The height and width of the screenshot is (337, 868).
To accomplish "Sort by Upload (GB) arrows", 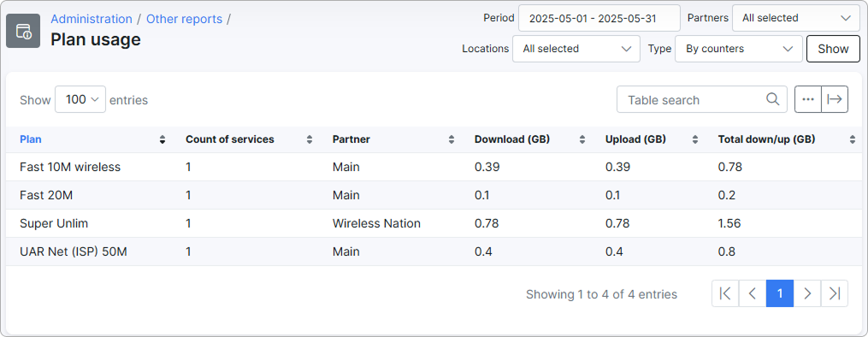I will pyautogui.click(x=695, y=140).
